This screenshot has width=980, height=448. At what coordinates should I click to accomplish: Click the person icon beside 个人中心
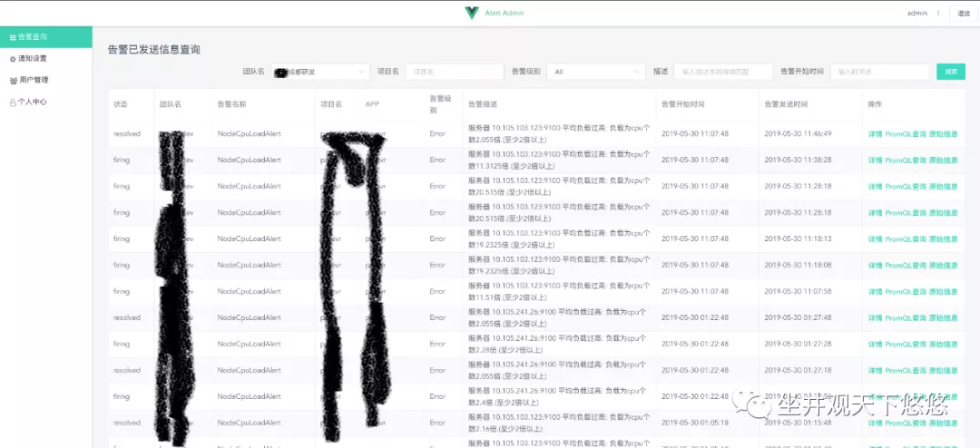click(13, 102)
